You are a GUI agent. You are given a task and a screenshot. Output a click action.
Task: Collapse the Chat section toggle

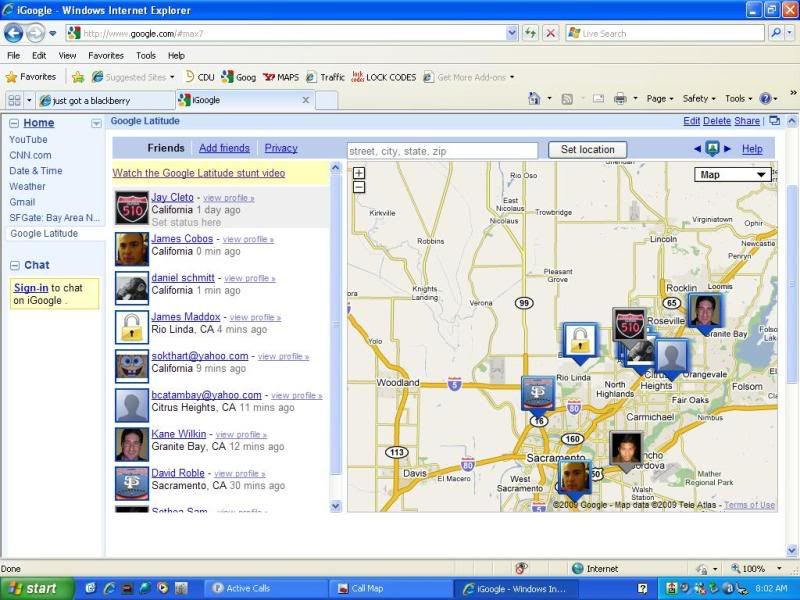pos(15,265)
